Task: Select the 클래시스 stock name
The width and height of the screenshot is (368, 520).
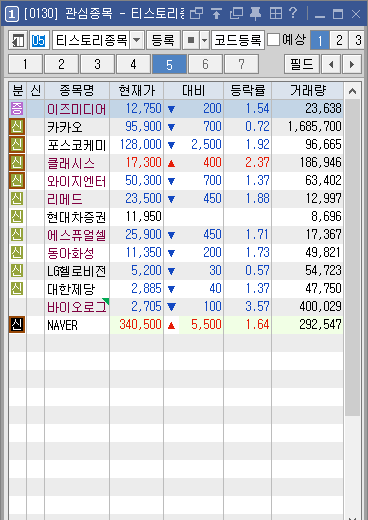Action: coord(71,163)
